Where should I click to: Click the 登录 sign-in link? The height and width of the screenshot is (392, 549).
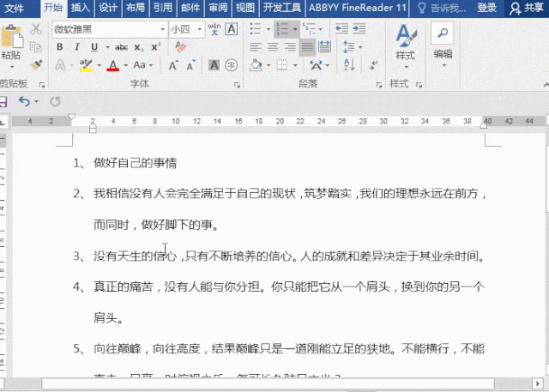tap(486, 8)
